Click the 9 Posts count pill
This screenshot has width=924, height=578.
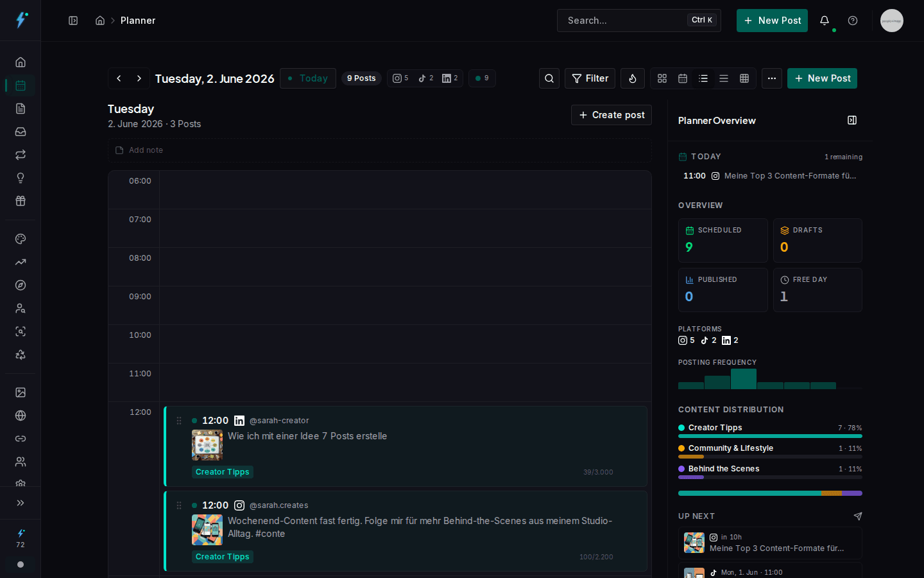pos(361,78)
